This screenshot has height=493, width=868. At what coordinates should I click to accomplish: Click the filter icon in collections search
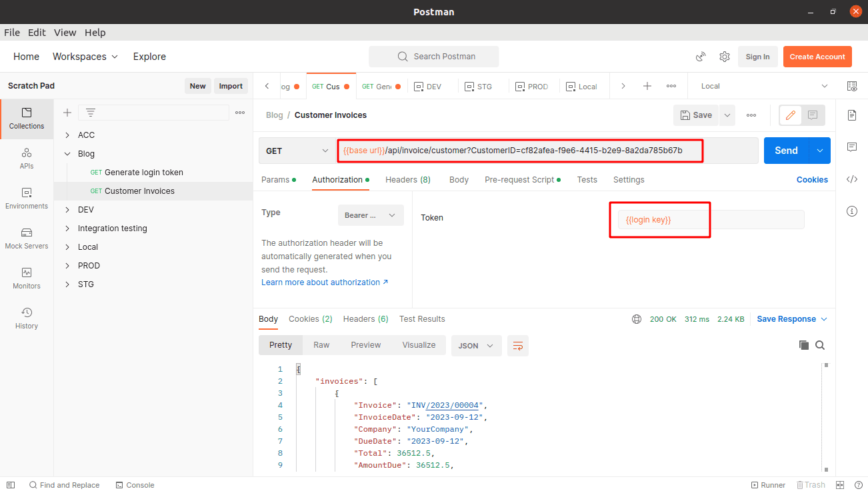tap(91, 113)
